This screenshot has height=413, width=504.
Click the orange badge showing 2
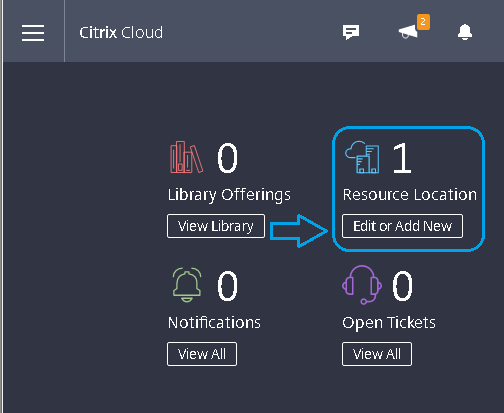(423, 22)
